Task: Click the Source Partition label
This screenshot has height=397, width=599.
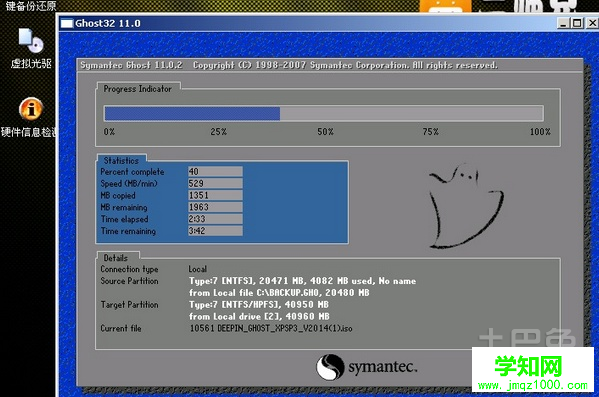Action: (129, 281)
